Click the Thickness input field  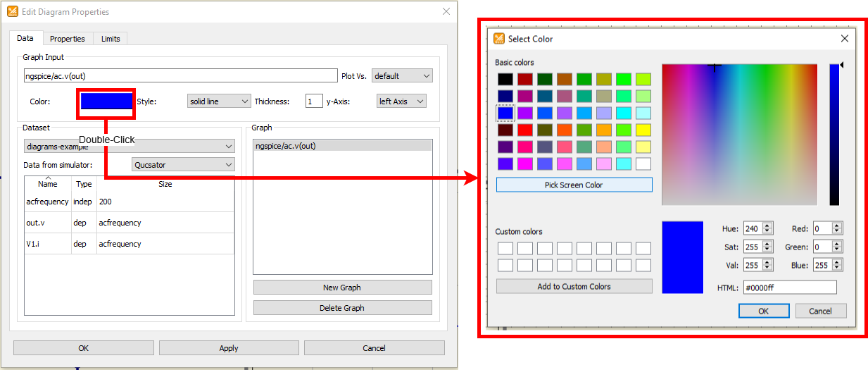pyautogui.click(x=314, y=101)
